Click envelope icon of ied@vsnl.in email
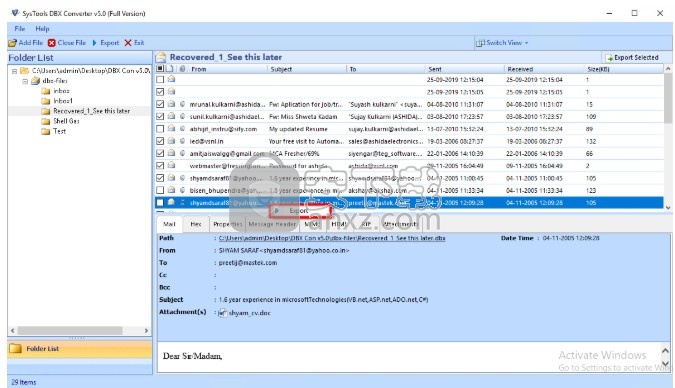 [x=171, y=140]
